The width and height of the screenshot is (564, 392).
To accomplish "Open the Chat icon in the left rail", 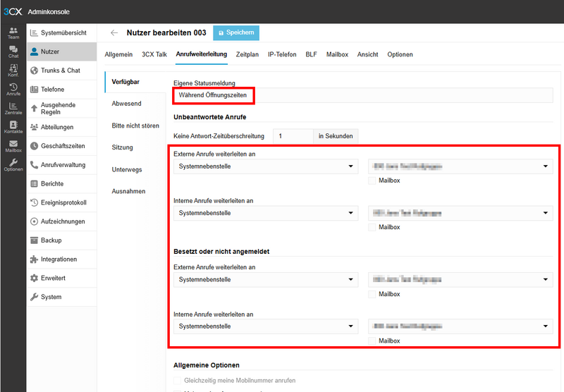I will click(13, 51).
